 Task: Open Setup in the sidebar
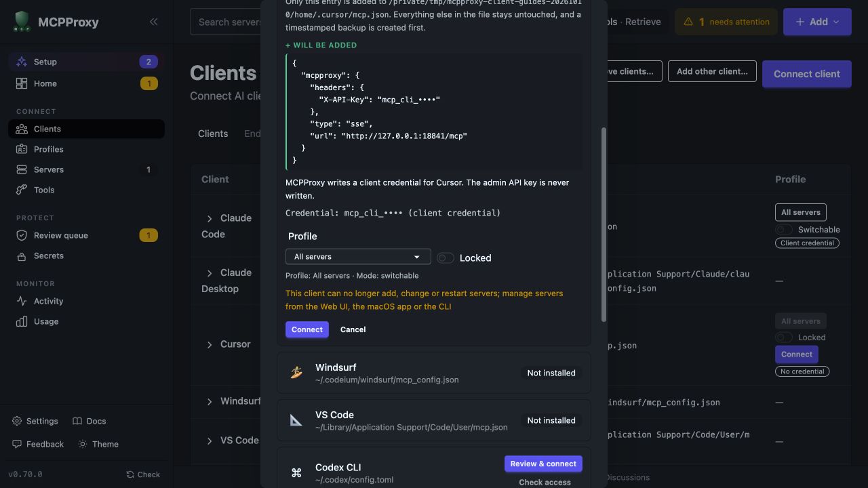86,62
